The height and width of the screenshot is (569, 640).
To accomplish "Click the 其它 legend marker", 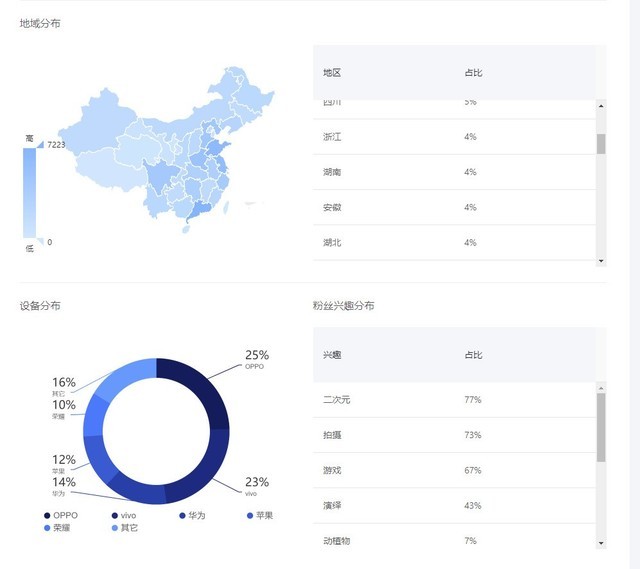I will pos(114,527).
